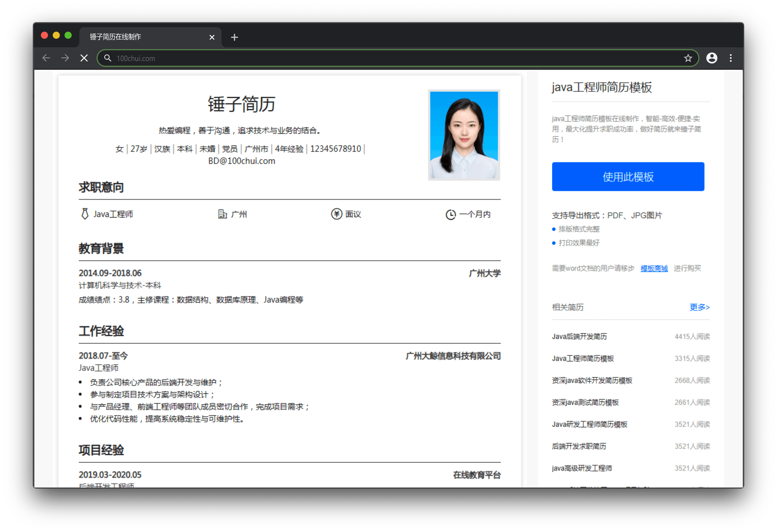Screen dimensions: 777x532
Task: Click the date range 2019.03-2020.05
Action: (x=110, y=475)
